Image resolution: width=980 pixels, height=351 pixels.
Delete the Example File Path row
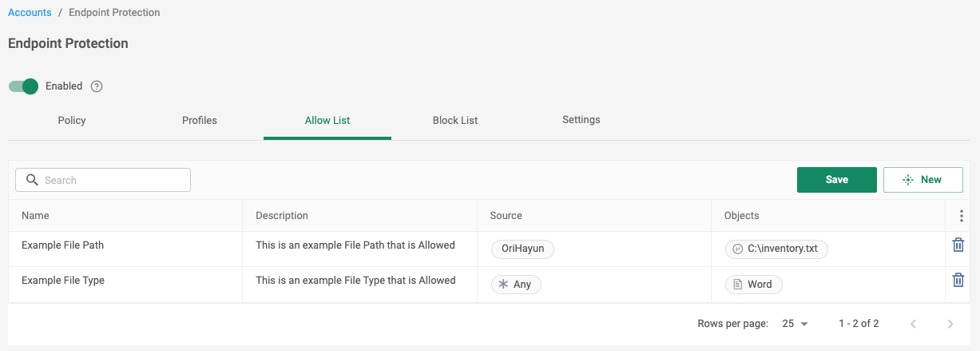(x=958, y=245)
